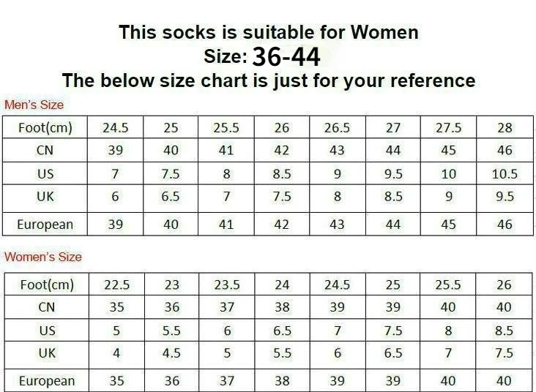Screen dimensions: 536x392
Task: Click the CN row 43 cell in Men's table
Action: [337, 151]
